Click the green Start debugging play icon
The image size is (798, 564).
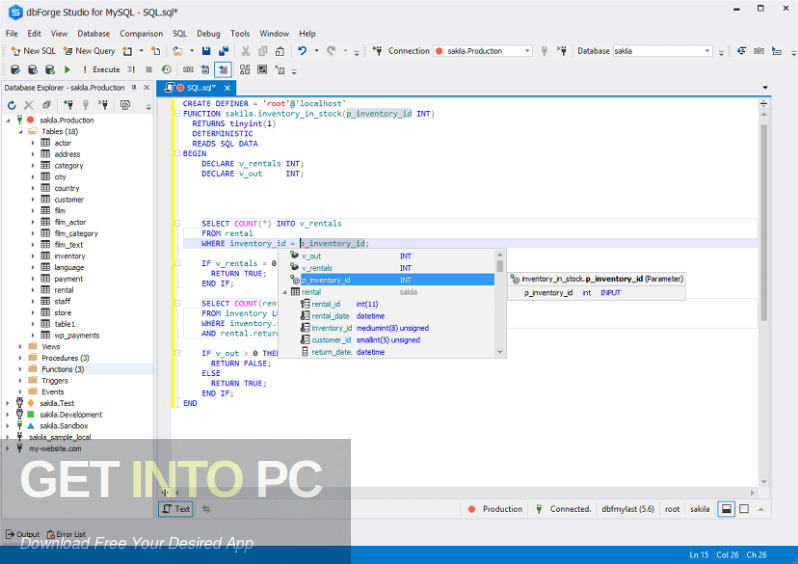[67, 69]
